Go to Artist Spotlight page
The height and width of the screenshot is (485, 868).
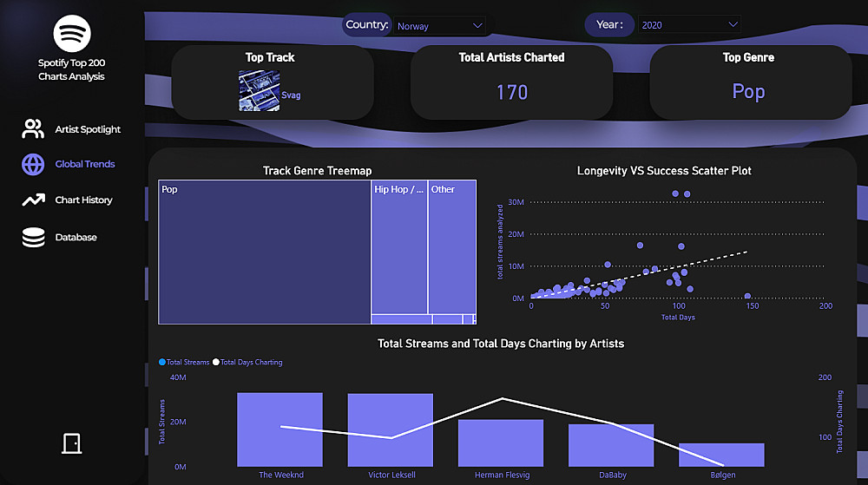point(88,129)
